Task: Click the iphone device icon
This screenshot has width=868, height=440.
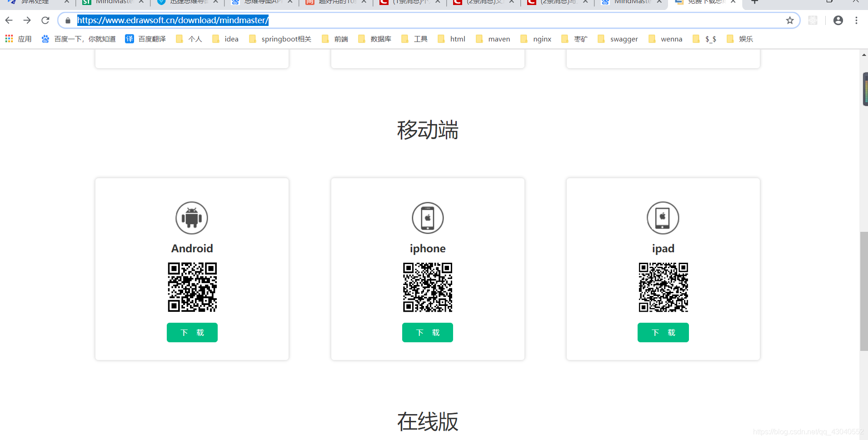Action: 428,218
